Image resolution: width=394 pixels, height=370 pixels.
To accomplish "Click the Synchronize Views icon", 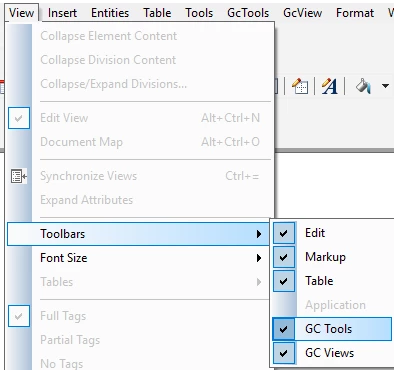I will tap(19, 176).
